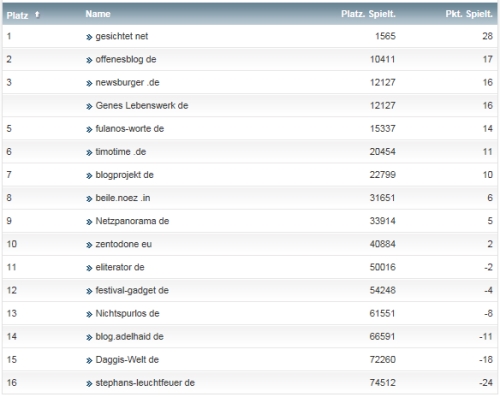Select points value 17 for offenesblog
The image size is (500, 397).
point(487,59)
